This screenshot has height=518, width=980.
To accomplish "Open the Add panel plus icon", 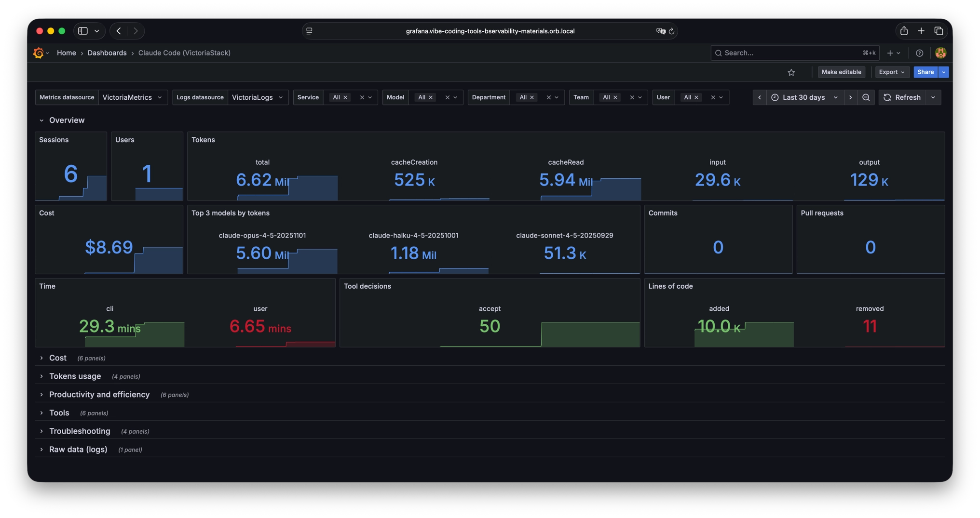I will coord(890,53).
